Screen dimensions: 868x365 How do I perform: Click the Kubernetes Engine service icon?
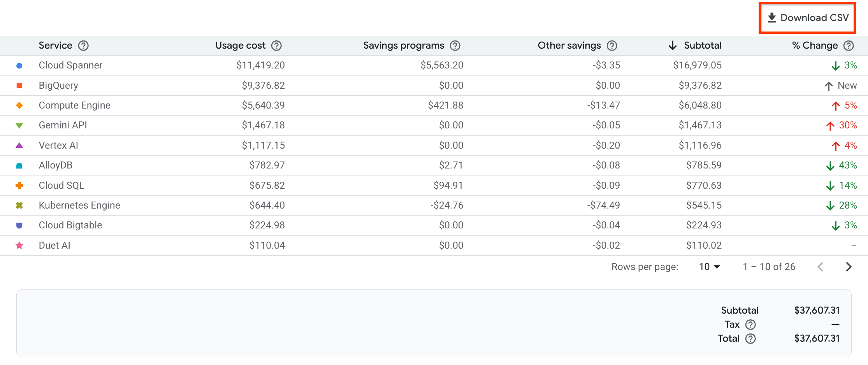pyautogui.click(x=19, y=205)
